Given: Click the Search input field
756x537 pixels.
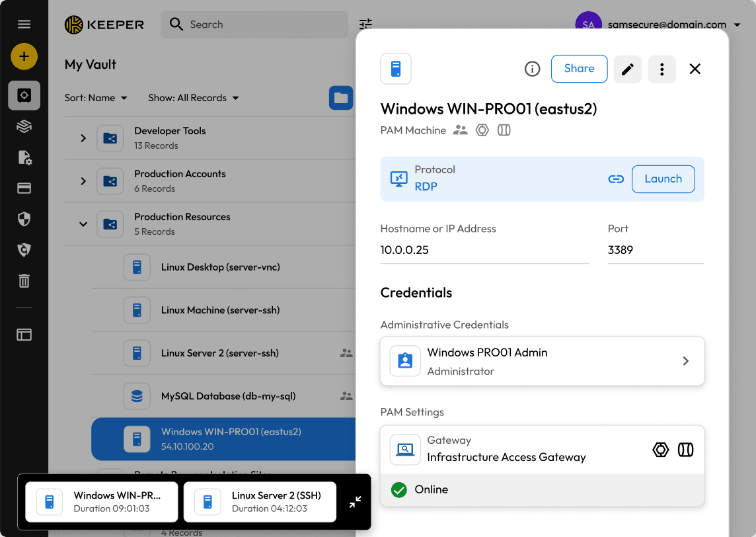Looking at the screenshot, I should click(x=254, y=24).
